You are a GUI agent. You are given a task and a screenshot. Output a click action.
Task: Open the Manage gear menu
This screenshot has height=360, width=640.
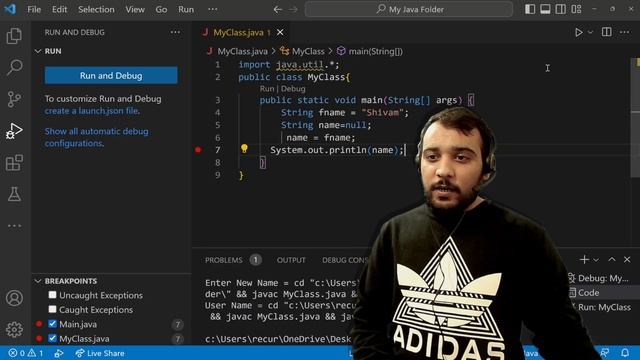pyautogui.click(x=14, y=329)
